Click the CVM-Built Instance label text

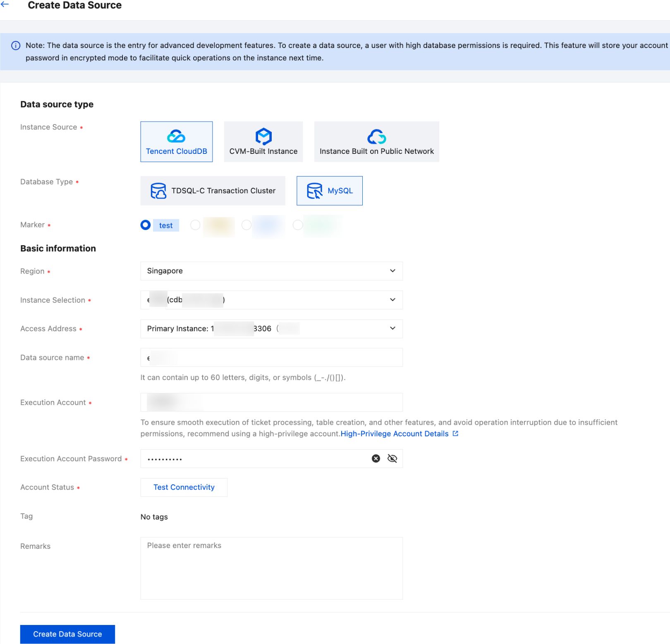pos(263,151)
